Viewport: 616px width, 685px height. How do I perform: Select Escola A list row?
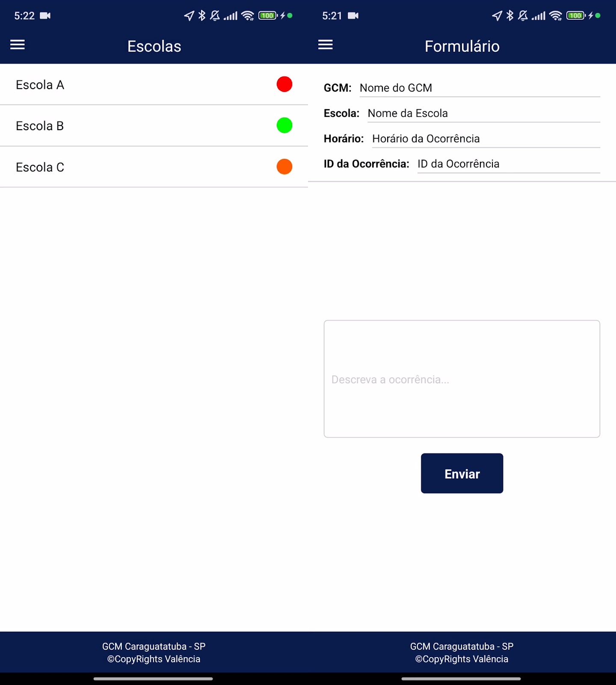(x=154, y=84)
